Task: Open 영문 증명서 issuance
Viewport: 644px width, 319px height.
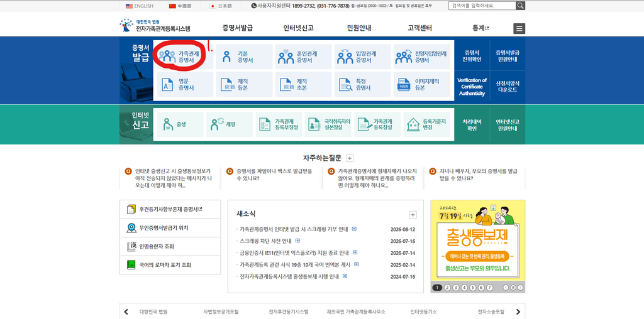Action: tap(186, 85)
